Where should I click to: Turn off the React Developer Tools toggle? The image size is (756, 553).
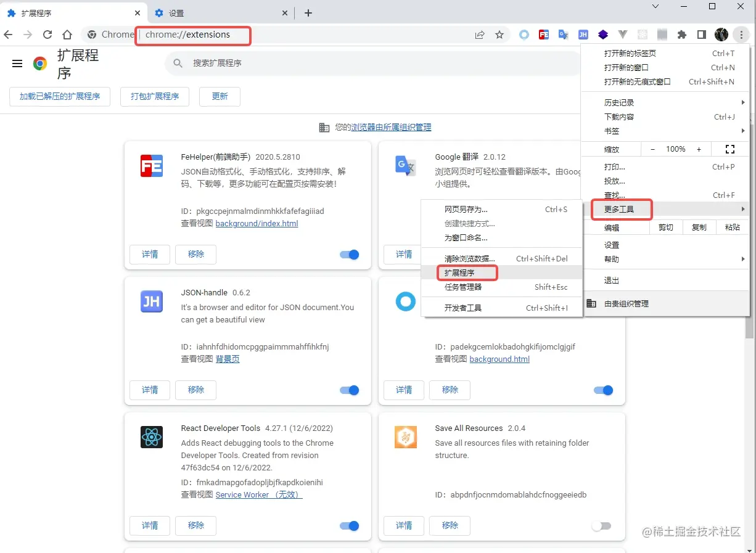tap(350, 526)
